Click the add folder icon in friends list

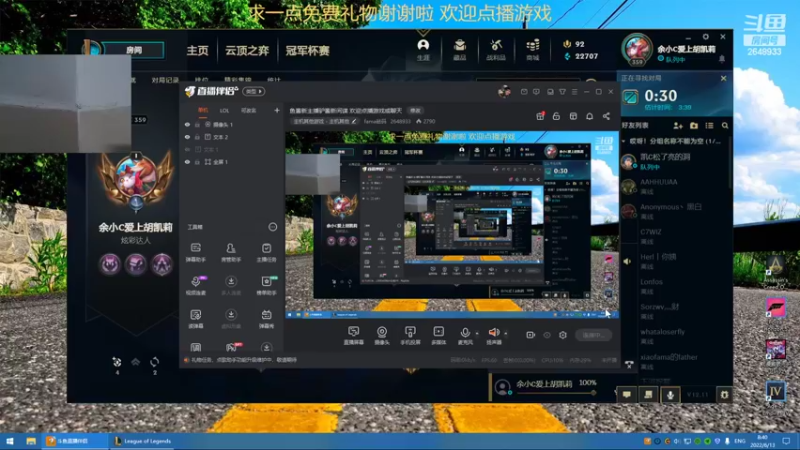694,126
